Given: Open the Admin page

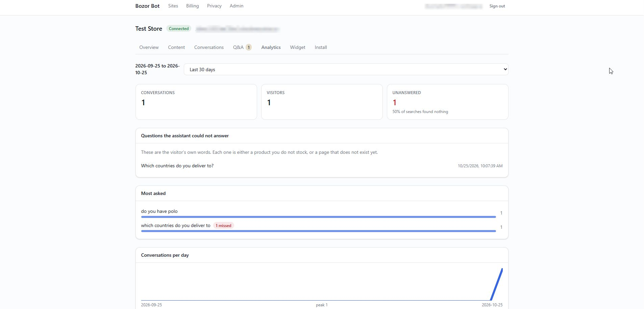Looking at the screenshot, I should pos(237,6).
